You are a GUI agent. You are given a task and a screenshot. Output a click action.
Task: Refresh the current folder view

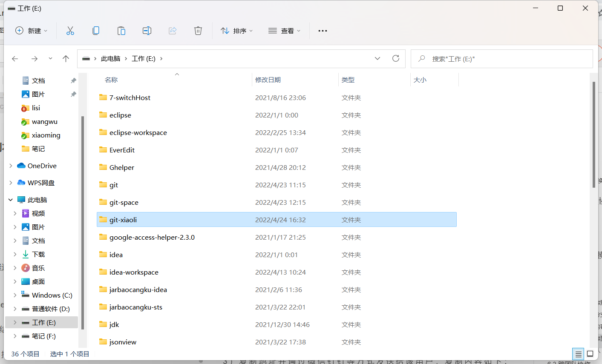coord(396,58)
